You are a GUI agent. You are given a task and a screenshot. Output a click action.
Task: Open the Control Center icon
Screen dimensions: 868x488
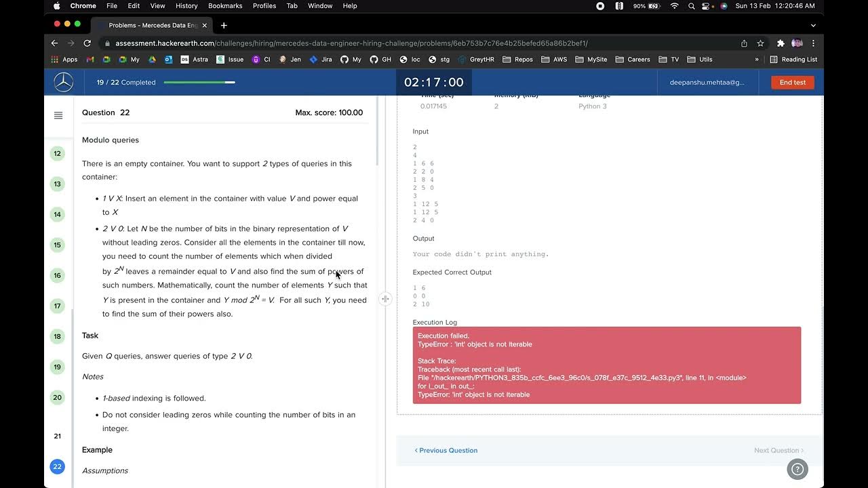click(707, 5)
